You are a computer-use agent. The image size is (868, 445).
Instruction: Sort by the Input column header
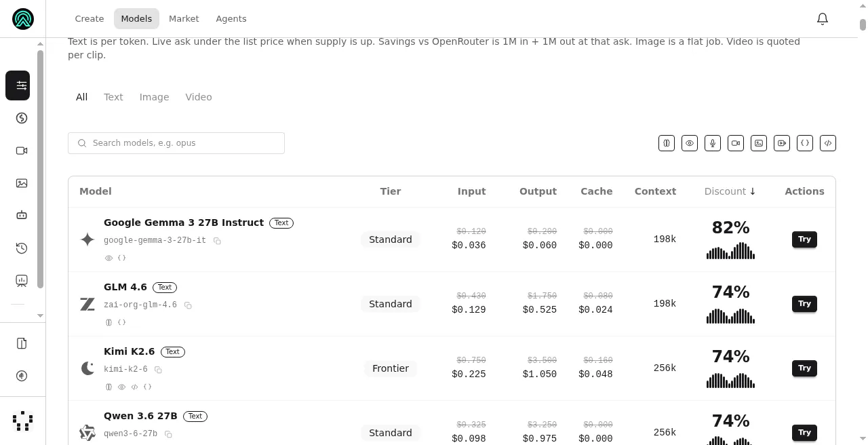click(471, 191)
